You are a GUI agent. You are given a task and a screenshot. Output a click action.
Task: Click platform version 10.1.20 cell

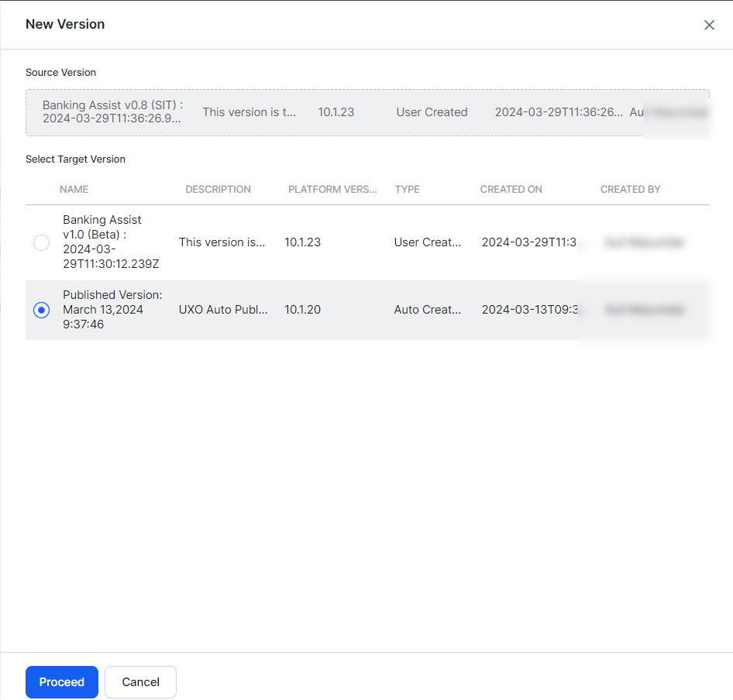302,310
